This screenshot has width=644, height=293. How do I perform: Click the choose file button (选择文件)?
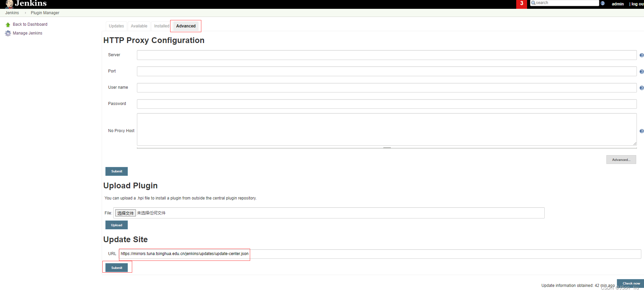pyautogui.click(x=125, y=213)
